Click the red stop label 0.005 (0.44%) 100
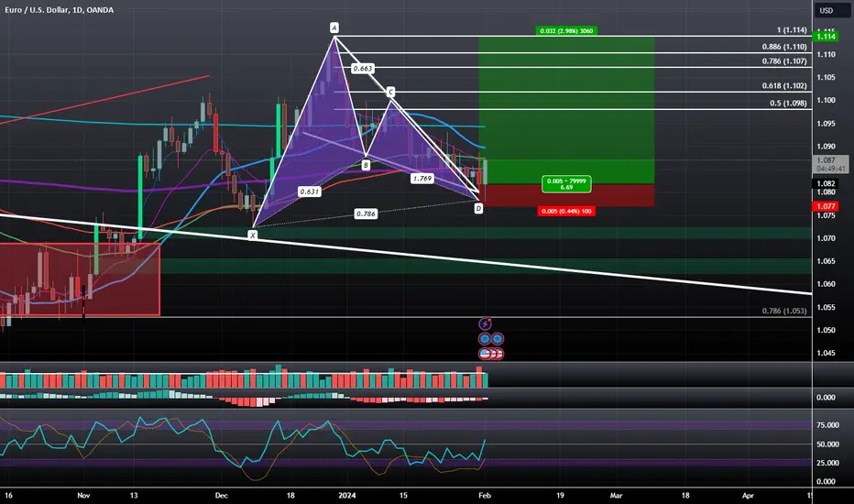Viewport: 854px width, 504px height. [x=566, y=211]
